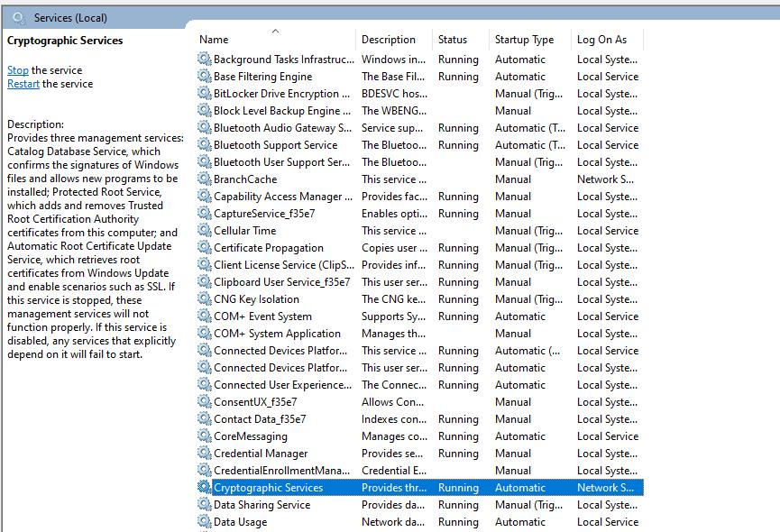
Task: Select the Bluetooth Support Service entry
Action: click(275, 145)
